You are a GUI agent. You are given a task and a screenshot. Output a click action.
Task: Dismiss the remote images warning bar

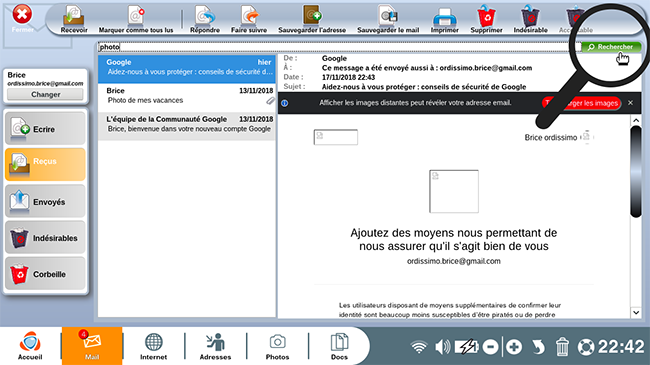[631, 102]
